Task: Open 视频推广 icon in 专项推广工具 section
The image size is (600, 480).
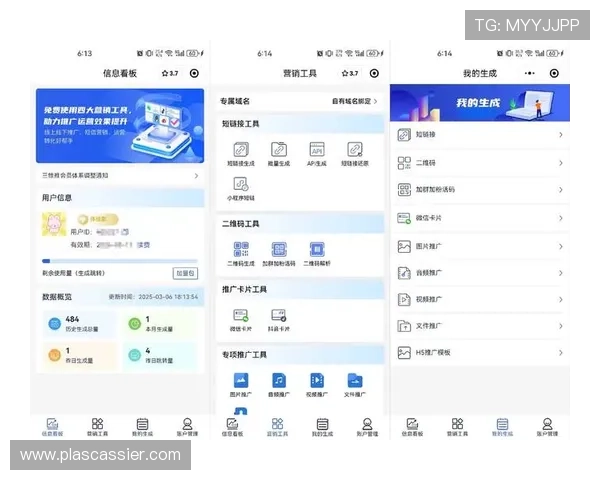Action: click(x=317, y=380)
